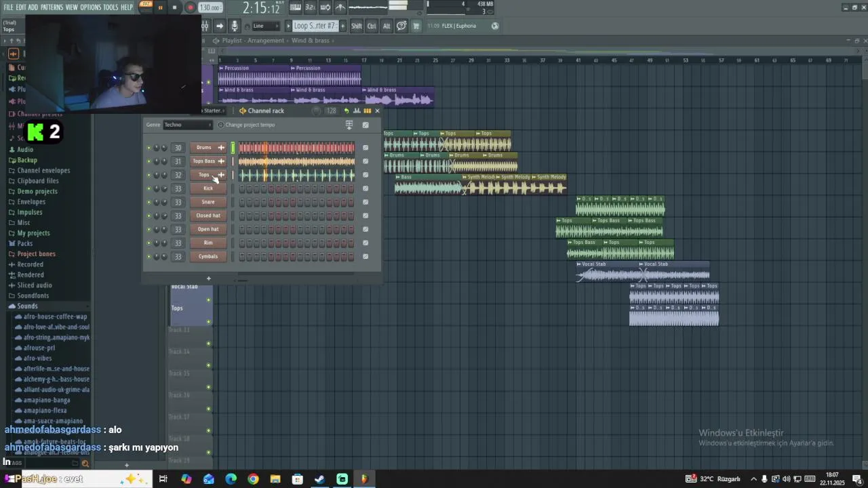
Task: Click the dice icon on Kick row
Action: tap(366, 188)
